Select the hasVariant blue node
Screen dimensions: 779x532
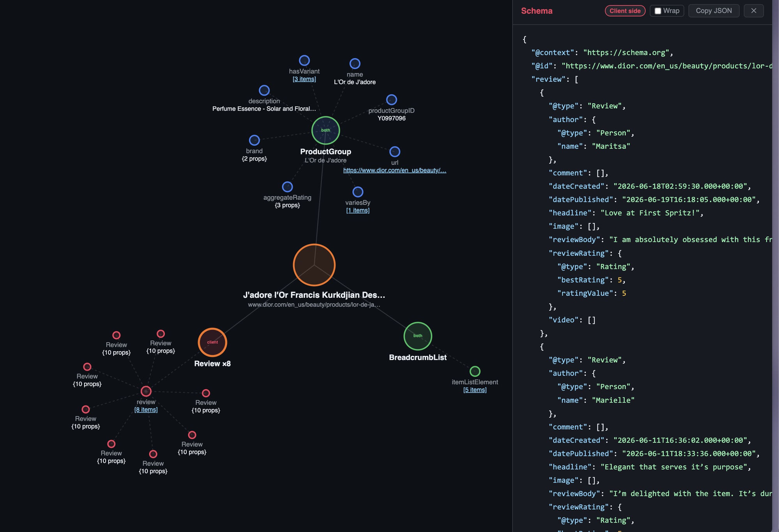(x=304, y=60)
